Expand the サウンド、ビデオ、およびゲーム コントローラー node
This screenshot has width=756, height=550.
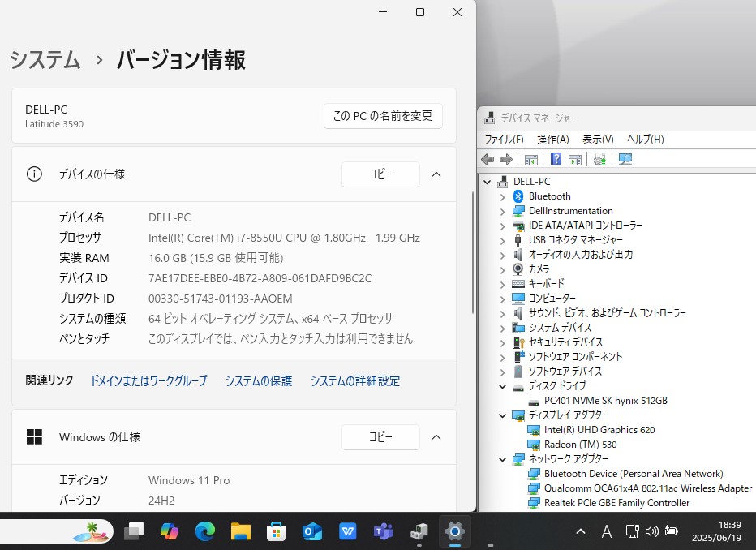click(502, 313)
